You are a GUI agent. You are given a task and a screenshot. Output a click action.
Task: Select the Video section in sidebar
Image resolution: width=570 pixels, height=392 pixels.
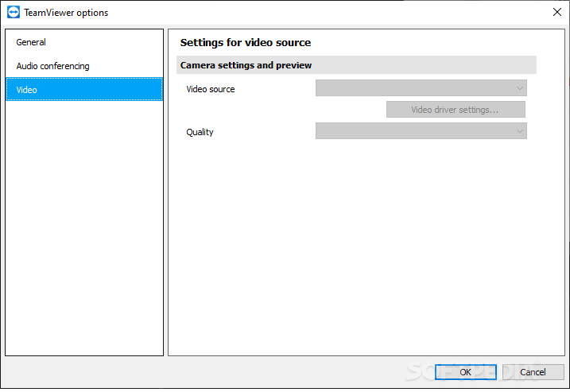(x=84, y=90)
